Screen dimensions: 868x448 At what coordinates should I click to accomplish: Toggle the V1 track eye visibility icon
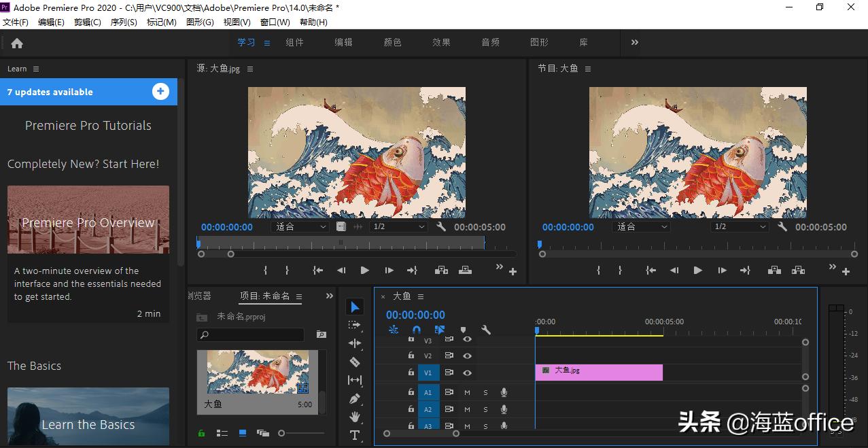pos(467,372)
